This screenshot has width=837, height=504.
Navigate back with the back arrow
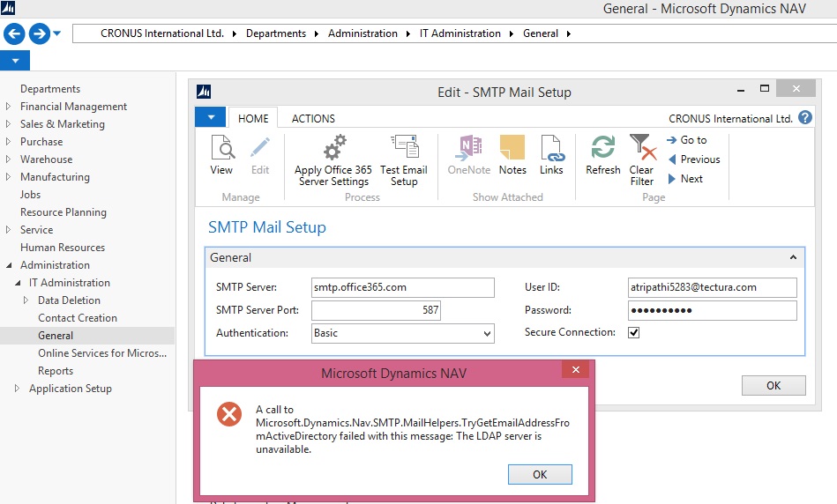15,33
